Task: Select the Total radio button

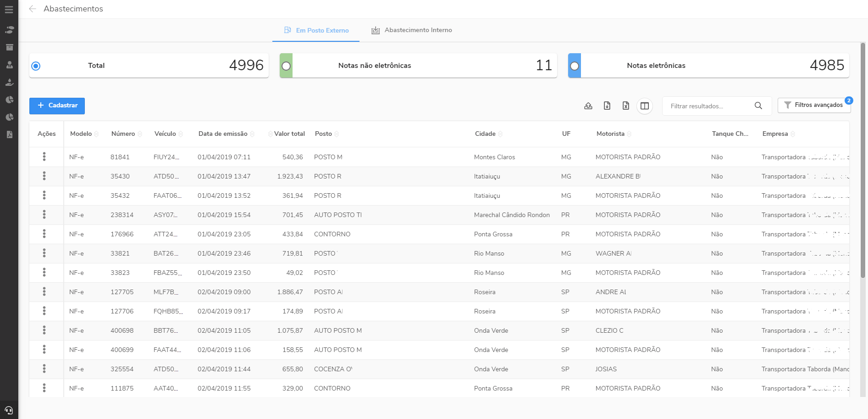Action: tap(36, 66)
